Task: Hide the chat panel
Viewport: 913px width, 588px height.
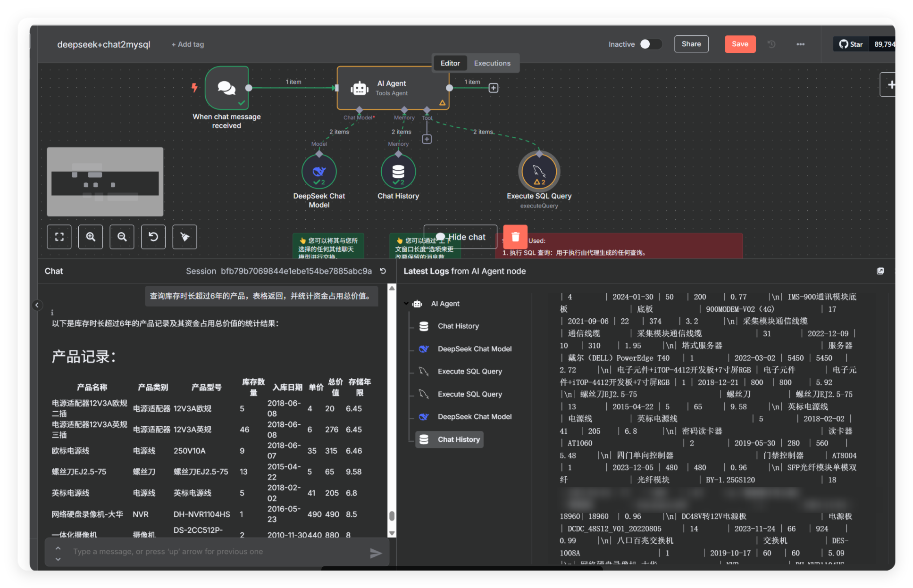Action: point(460,237)
